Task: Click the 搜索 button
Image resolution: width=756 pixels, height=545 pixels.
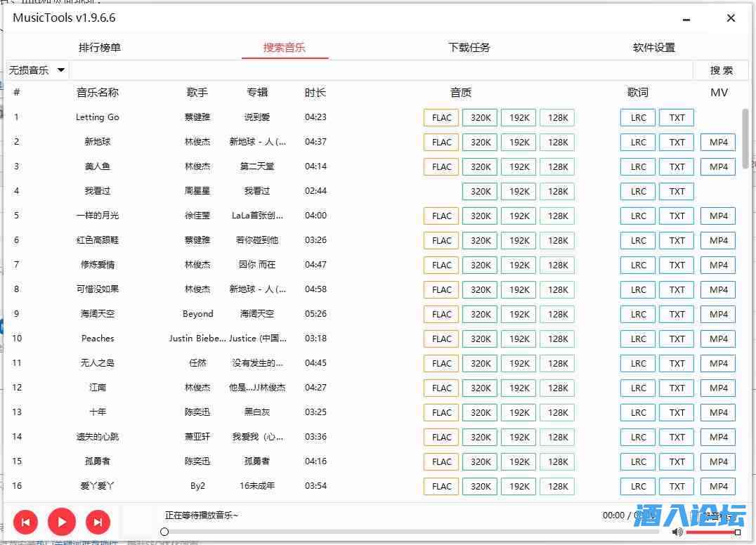Action: pyautogui.click(x=721, y=70)
